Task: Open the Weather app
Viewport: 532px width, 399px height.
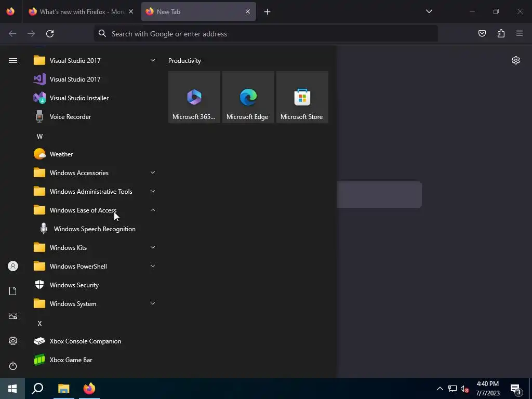Action: click(x=95, y=154)
